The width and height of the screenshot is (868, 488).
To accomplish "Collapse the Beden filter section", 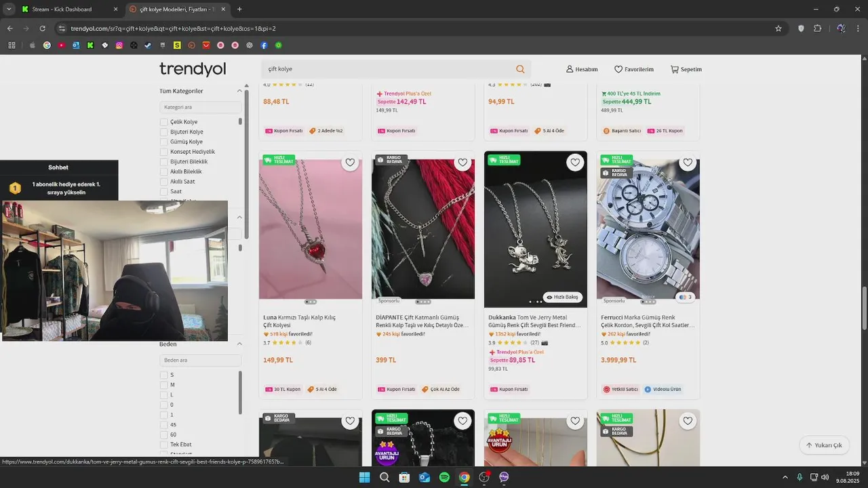I will pos(239,344).
